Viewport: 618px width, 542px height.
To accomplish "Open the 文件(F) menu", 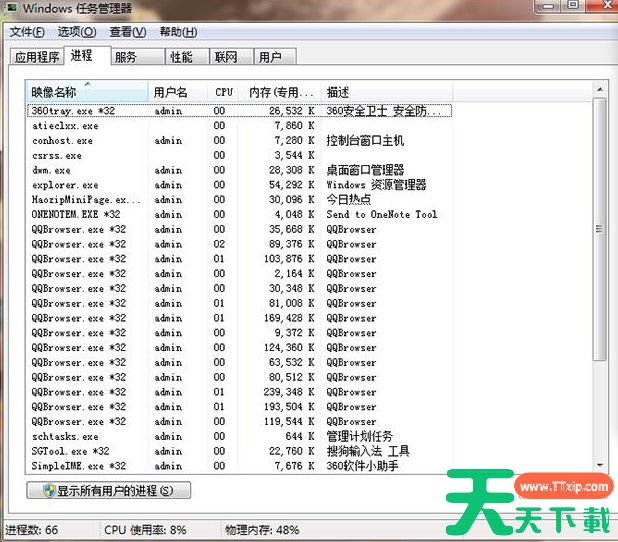I will click(x=27, y=32).
